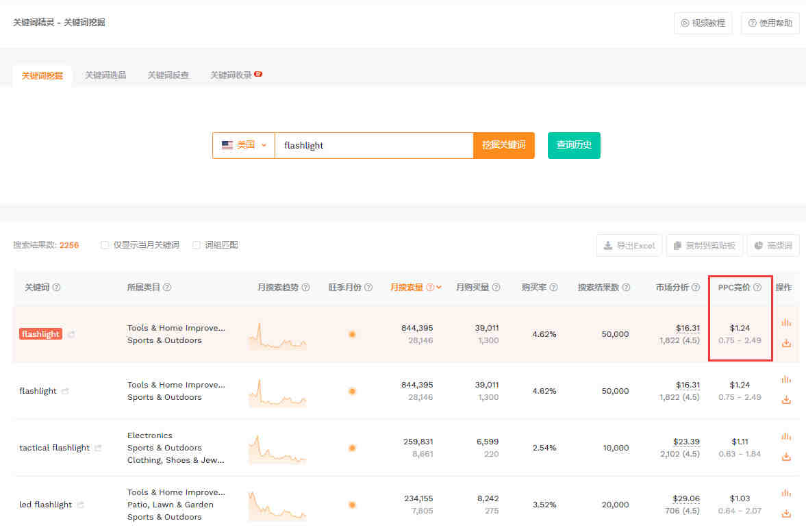Export results with 导出Excel button
Viewport: 806px width, 532px height.
pyautogui.click(x=629, y=246)
